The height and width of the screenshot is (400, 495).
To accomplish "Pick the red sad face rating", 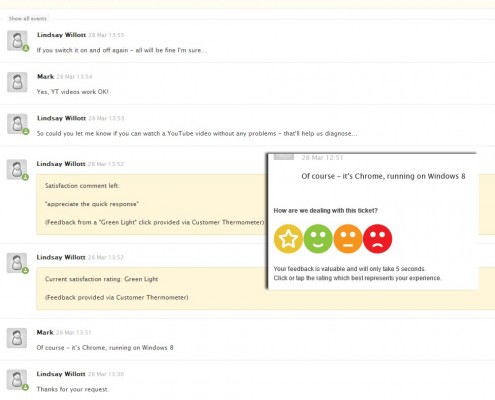I will pyautogui.click(x=377, y=239).
